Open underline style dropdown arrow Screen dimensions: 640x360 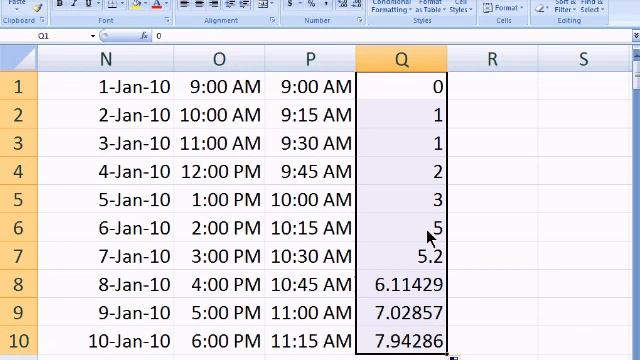point(98,4)
